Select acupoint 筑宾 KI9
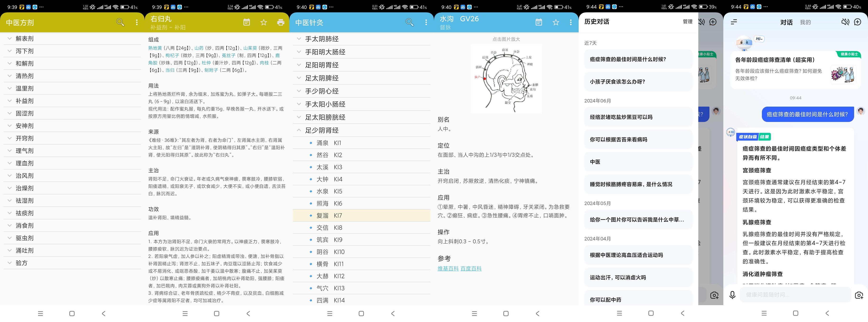Image resolution: width=868 pixels, height=322 pixels. (362, 240)
